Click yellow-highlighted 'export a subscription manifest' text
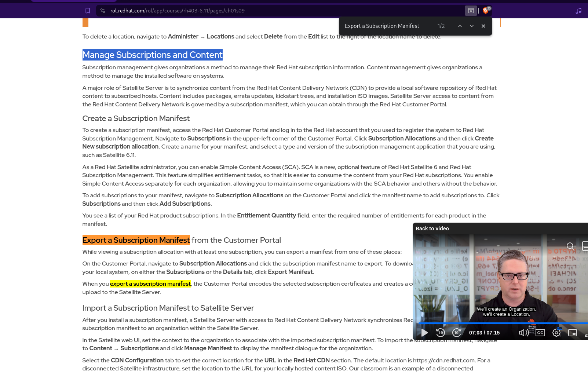 point(150,284)
